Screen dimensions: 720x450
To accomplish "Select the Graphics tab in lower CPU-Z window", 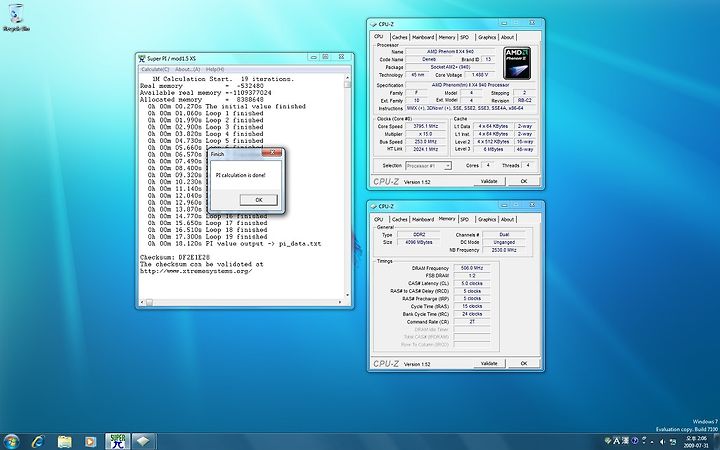I will (487, 219).
